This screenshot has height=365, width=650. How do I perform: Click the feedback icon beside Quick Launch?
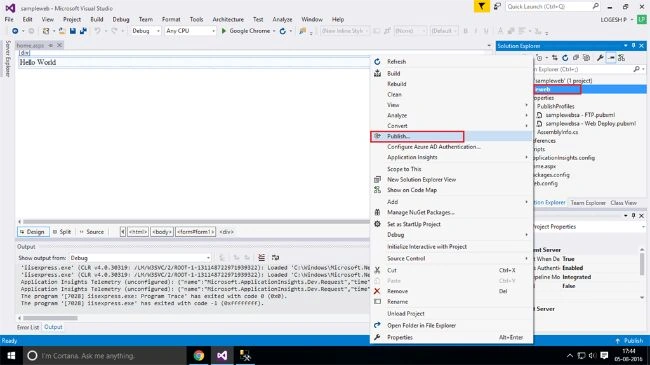click(497, 6)
